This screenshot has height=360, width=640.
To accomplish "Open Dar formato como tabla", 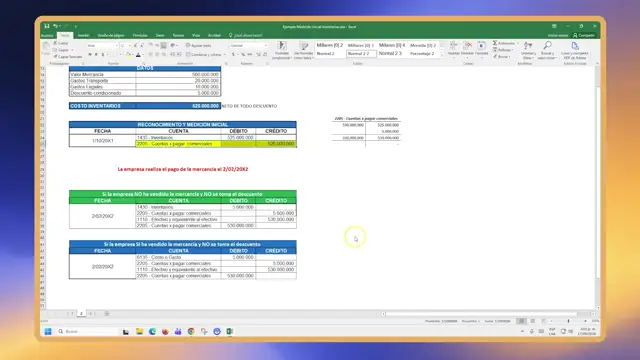I will (303, 50).
